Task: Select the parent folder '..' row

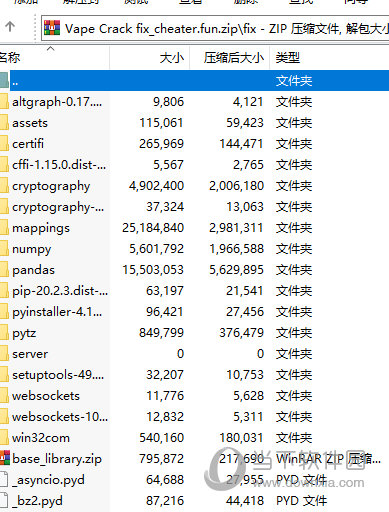Action: click(194, 81)
